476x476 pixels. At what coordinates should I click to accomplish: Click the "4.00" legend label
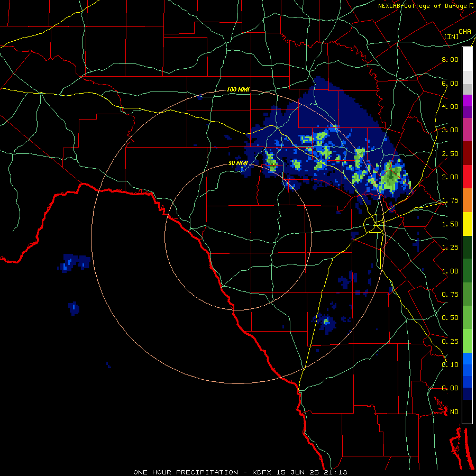point(450,106)
